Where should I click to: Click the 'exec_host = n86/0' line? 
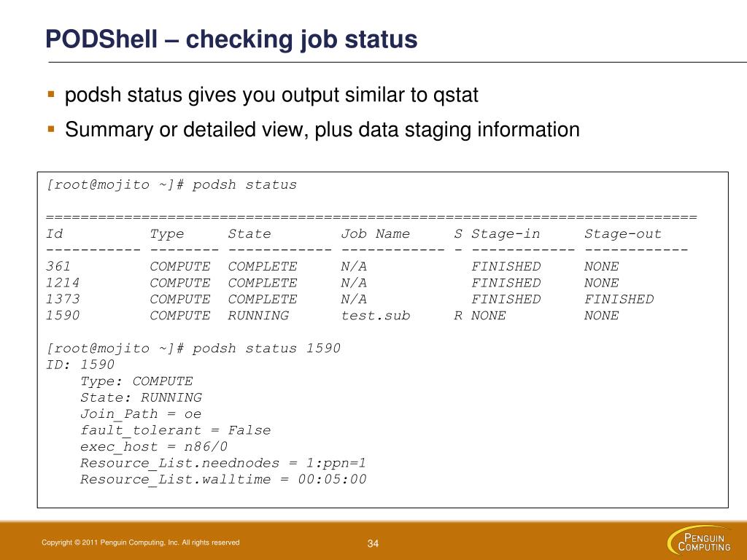[154, 446]
